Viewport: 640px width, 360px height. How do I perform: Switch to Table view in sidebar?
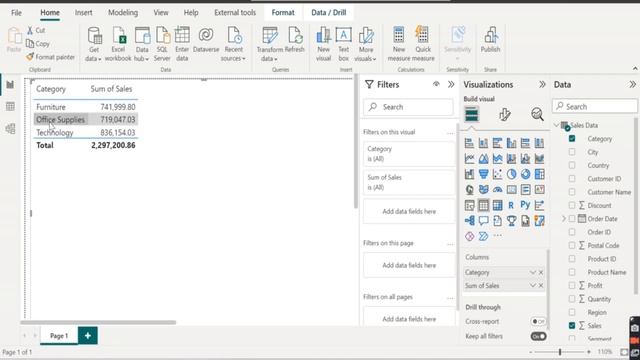(10, 107)
